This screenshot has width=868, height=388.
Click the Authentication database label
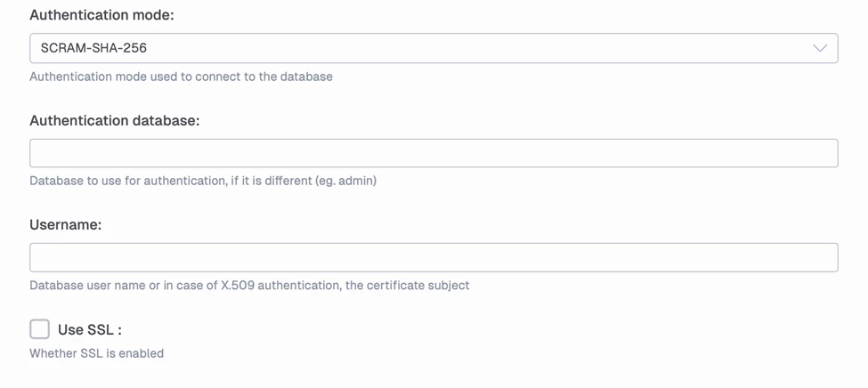tap(114, 120)
